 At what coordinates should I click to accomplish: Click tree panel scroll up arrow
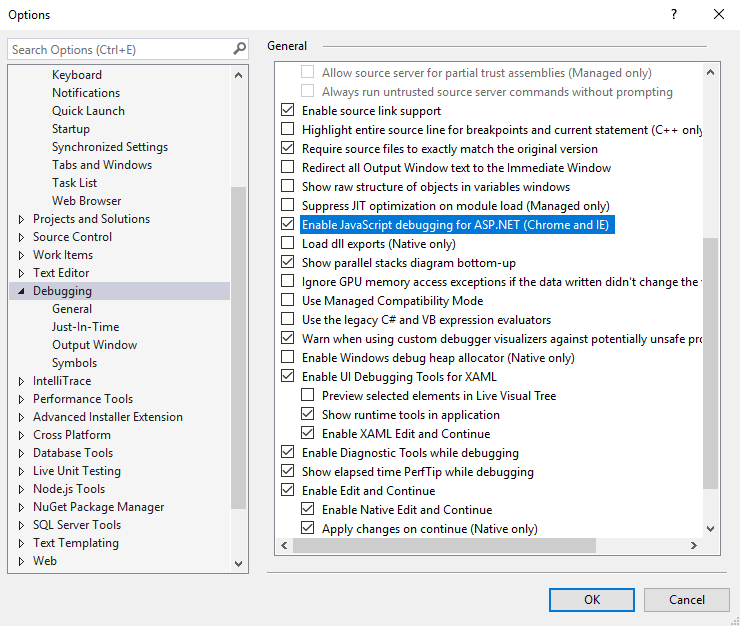pos(238,75)
